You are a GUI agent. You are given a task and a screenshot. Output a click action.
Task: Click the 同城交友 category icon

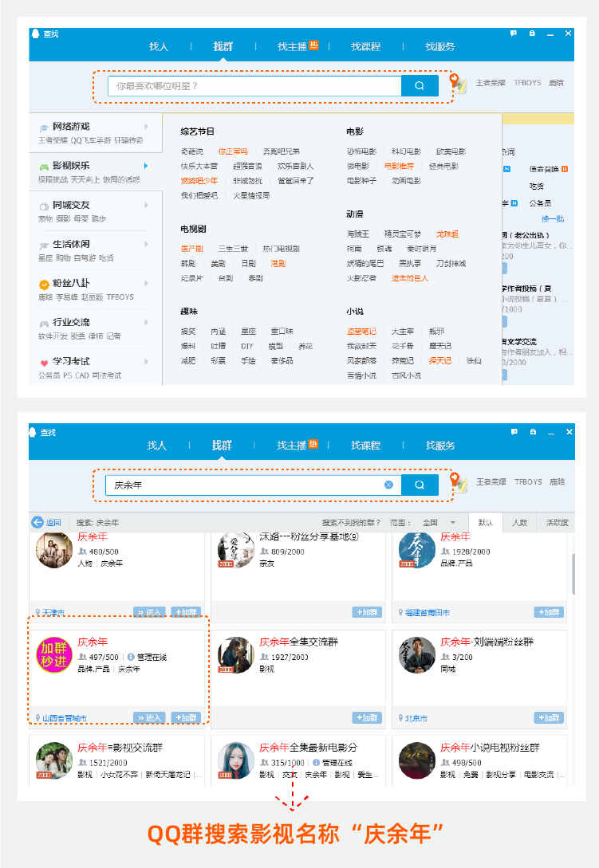(44, 206)
